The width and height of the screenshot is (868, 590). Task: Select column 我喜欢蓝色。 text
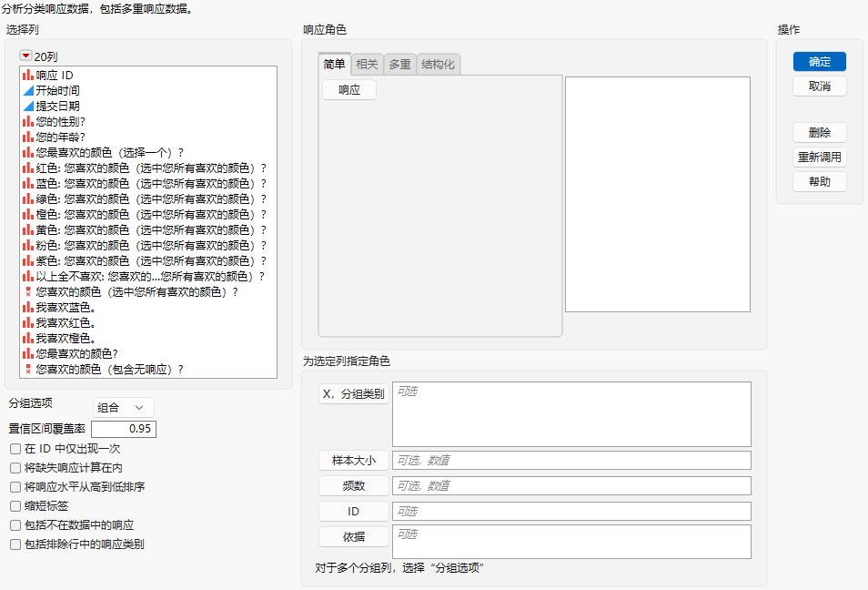[x=66, y=308]
